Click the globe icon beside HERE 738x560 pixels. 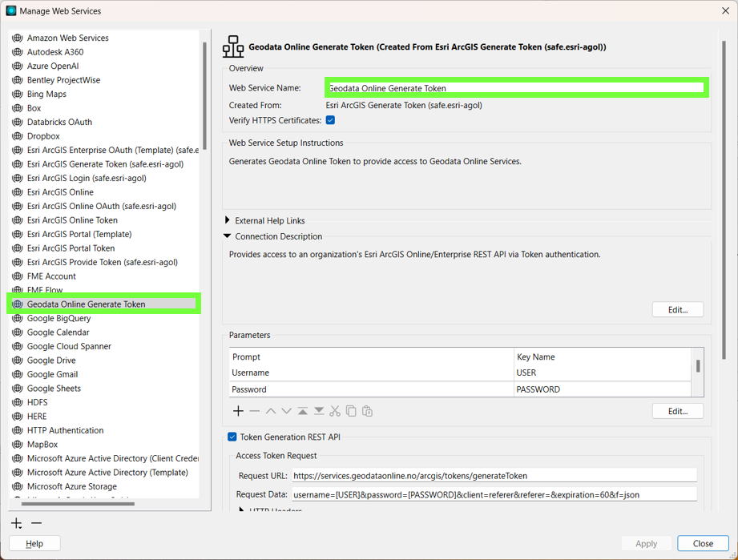click(x=18, y=417)
